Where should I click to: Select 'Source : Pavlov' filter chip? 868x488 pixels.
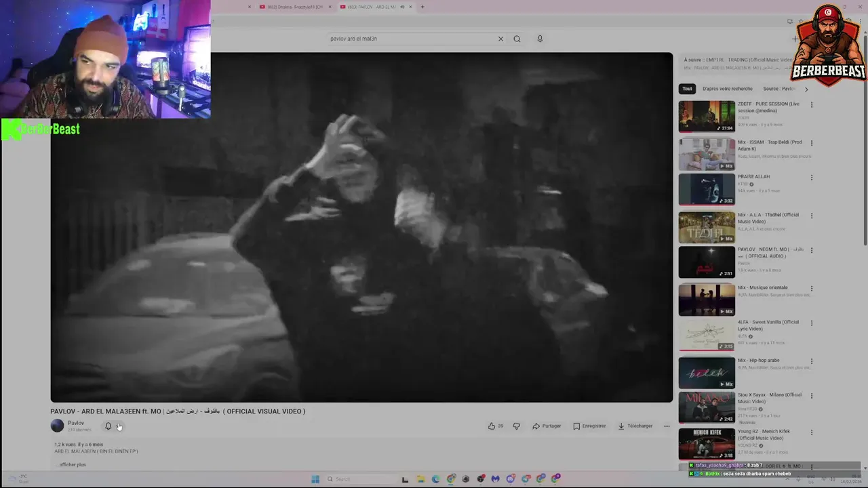point(778,89)
